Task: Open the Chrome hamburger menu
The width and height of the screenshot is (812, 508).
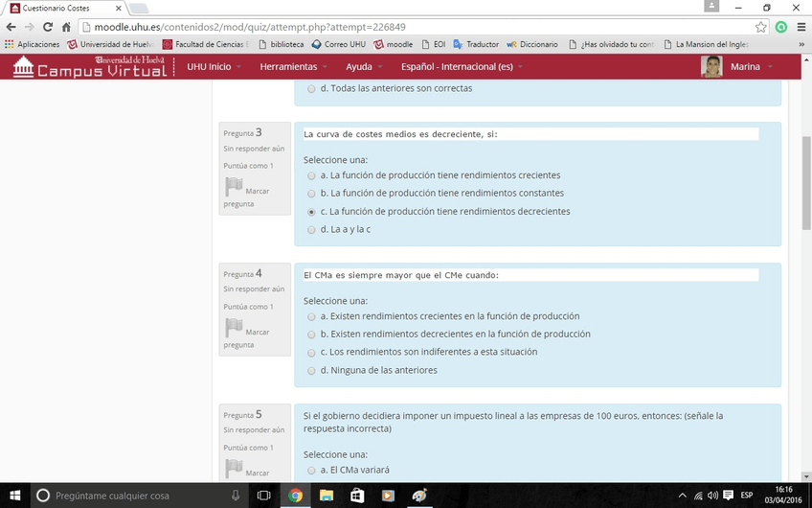Action: tap(801, 27)
